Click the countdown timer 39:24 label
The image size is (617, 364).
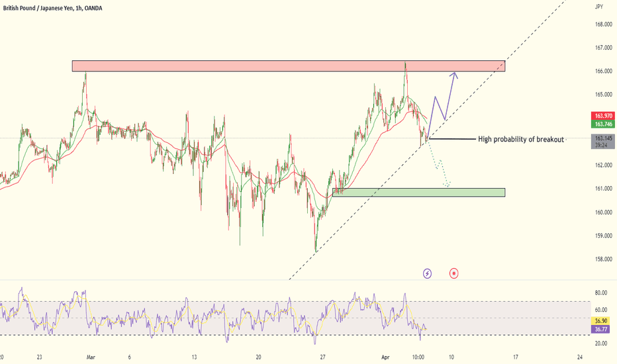pos(601,145)
